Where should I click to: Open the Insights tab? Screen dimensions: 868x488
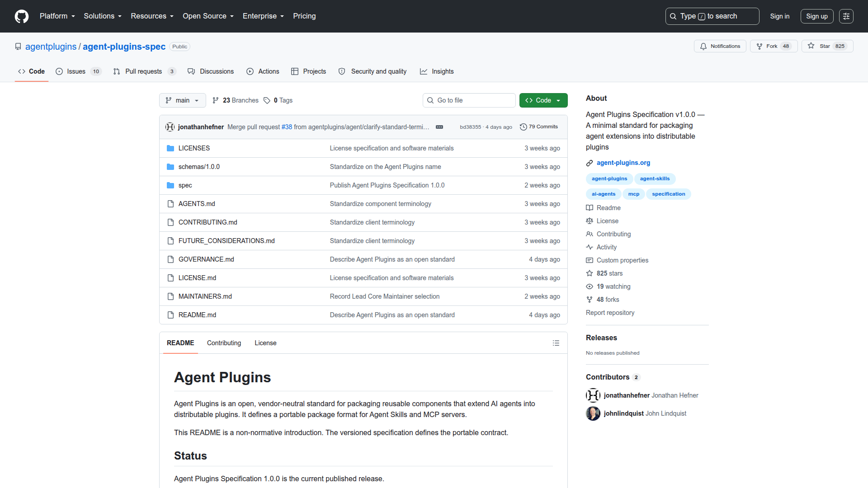pyautogui.click(x=437, y=71)
